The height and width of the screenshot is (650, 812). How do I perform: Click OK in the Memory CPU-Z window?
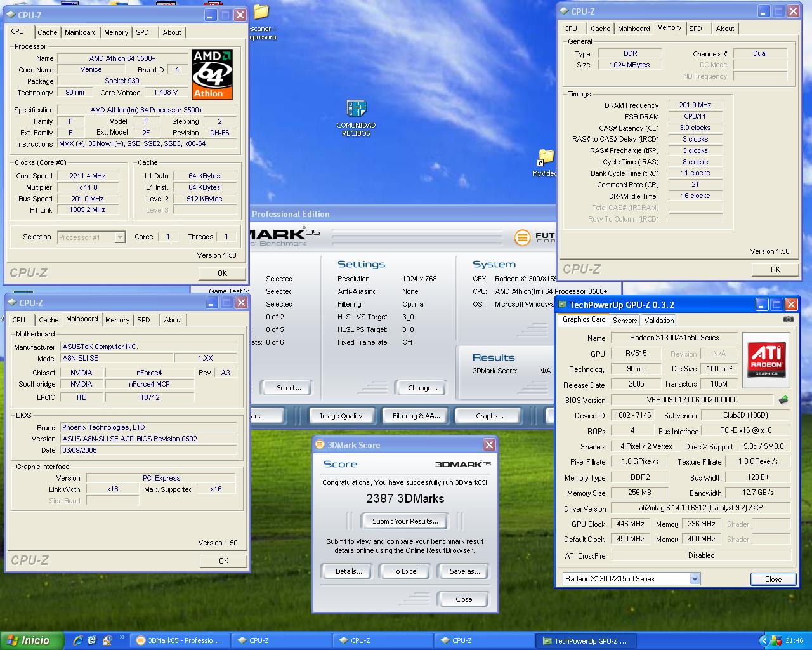click(x=775, y=269)
